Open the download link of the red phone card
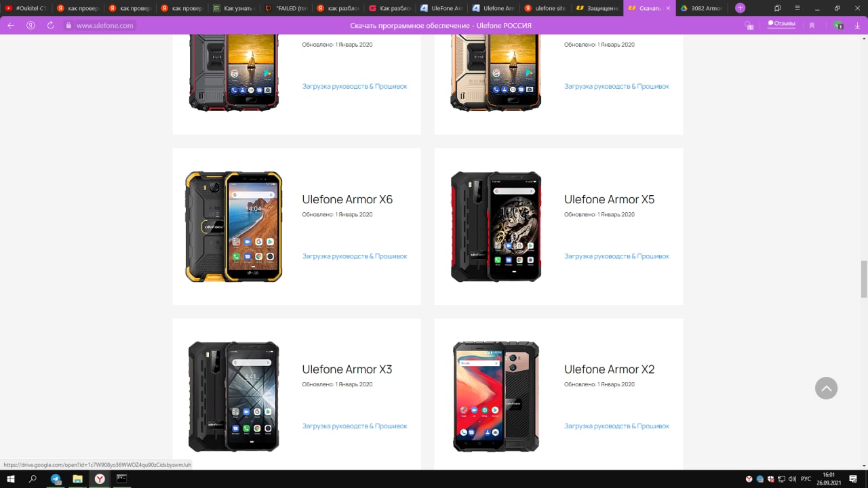 355,86
